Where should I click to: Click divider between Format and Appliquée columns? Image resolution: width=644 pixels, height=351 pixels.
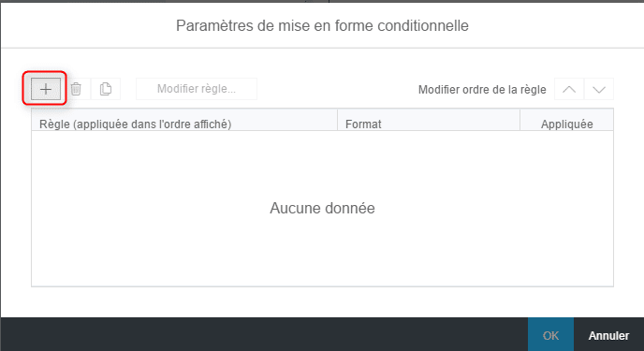click(x=520, y=121)
